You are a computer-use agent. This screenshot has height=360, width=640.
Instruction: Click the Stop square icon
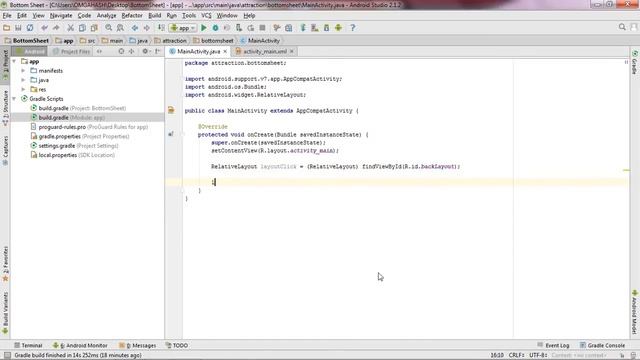(x=262, y=28)
